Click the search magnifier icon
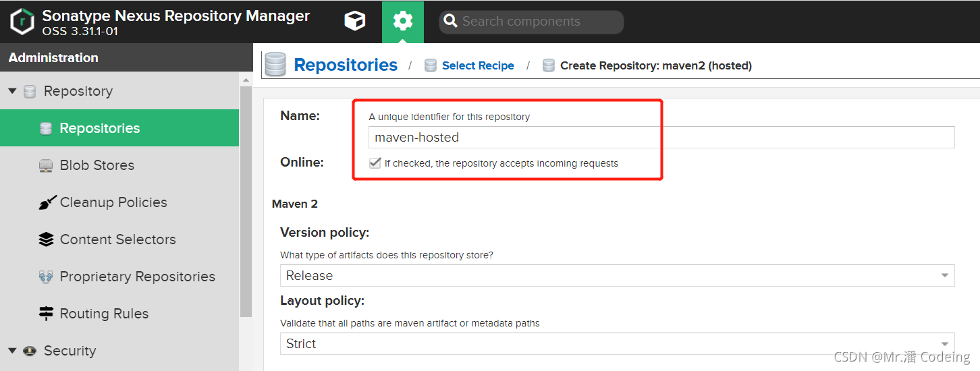 [451, 22]
